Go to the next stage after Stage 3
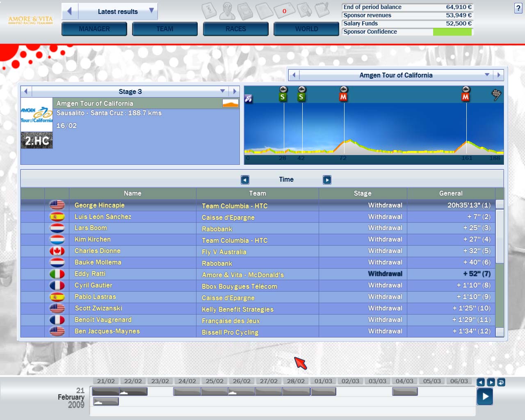This screenshot has height=420, width=525. click(x=235, y=91)
